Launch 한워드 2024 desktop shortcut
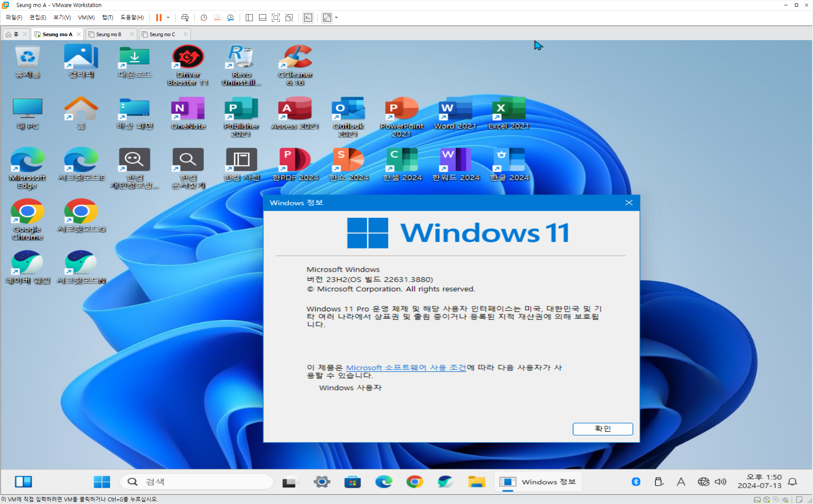This screenshot has width=813, height=504. pyautogui.click(x=455, y=165)
